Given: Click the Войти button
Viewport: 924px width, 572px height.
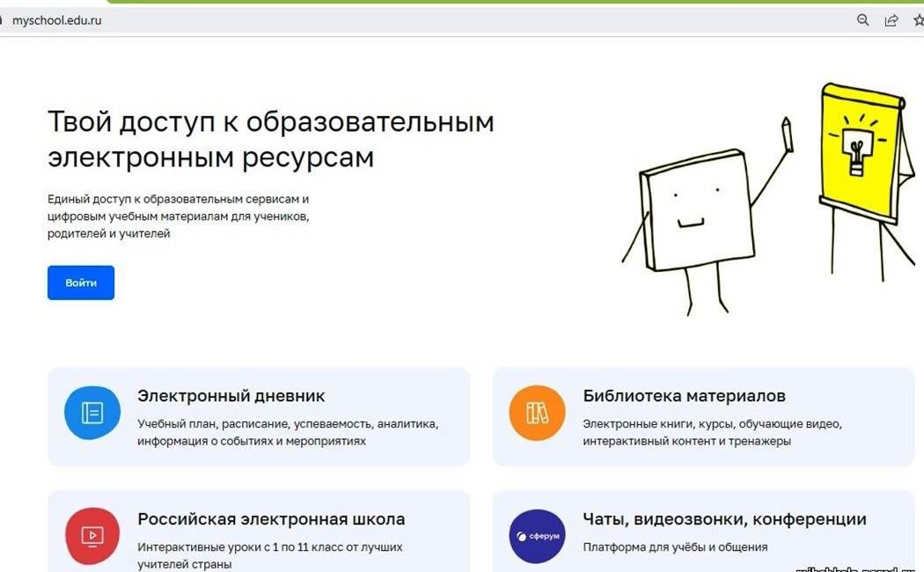Looking at the screenshot, I should tap(80, 282).
